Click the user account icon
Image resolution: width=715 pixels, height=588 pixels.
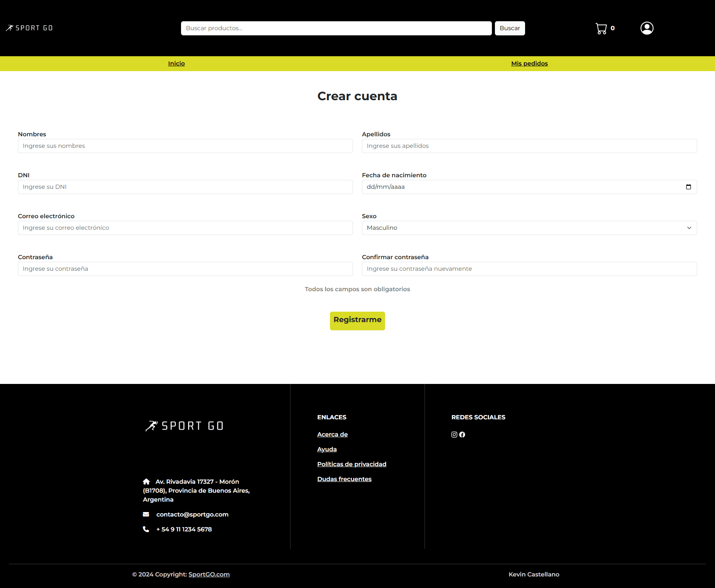(647, 28)
